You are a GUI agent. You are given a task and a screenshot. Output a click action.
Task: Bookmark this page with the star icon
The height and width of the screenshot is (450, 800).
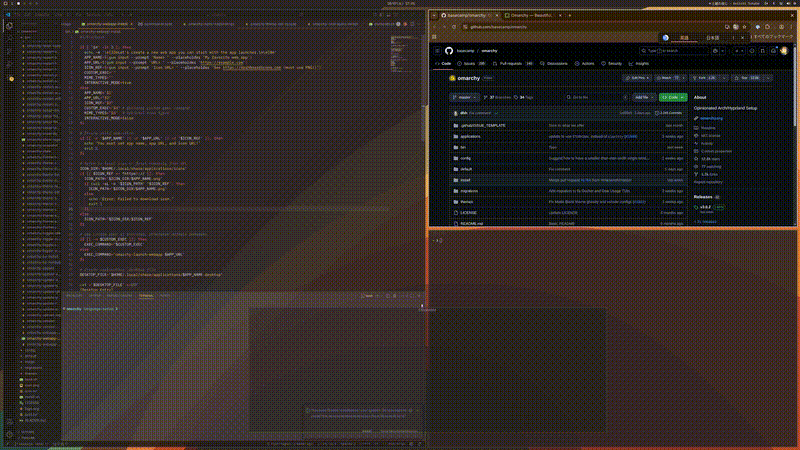[x=744, y=27]
